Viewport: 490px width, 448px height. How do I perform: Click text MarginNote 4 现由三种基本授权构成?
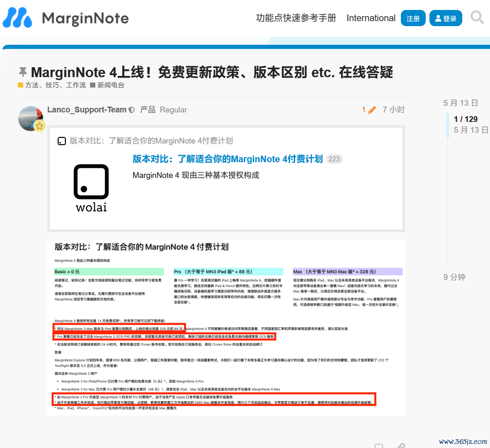tap(196, 175)
